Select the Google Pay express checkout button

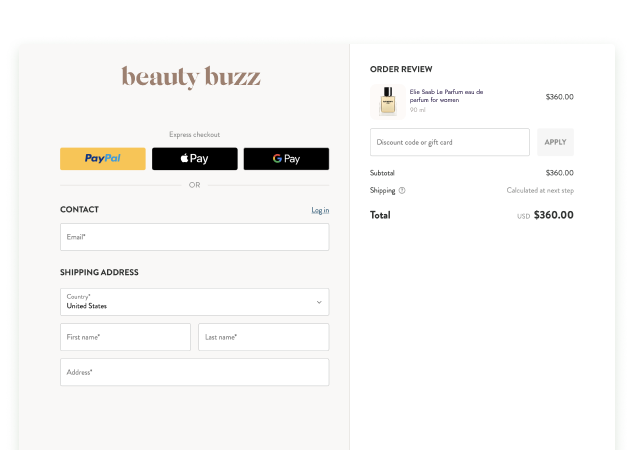[286, 158]
